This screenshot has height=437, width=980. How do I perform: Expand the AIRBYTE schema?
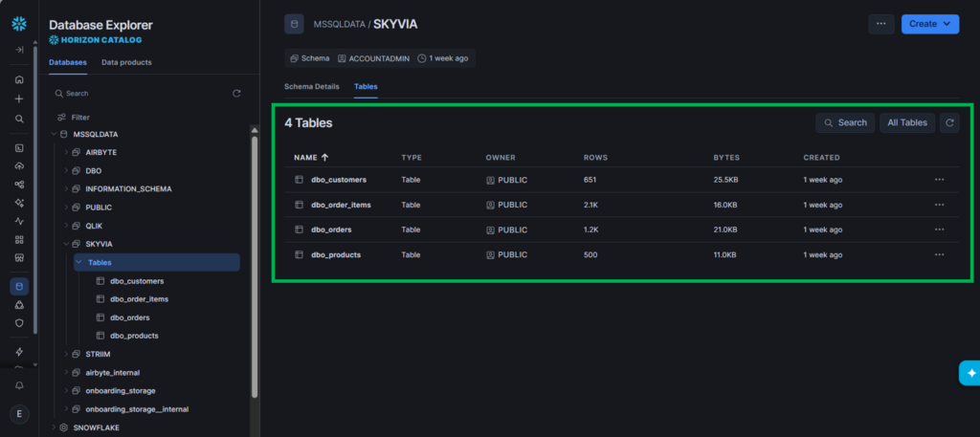click(66, 152)
